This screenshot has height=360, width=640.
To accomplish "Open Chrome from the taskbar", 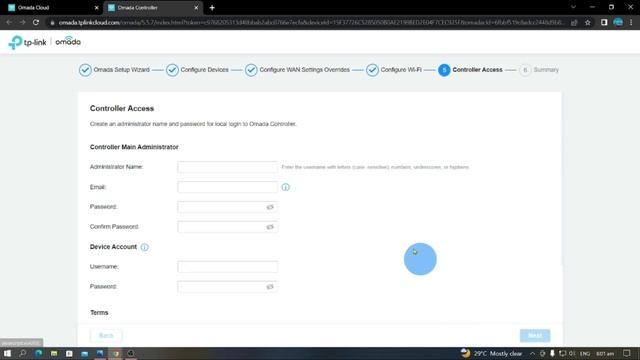I will coord(116,353).
